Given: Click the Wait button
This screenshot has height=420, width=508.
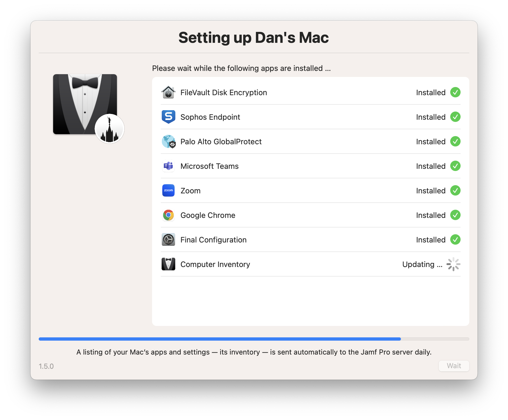Looking at the screenshot, I should pyautogui.click(x=453, y=366).
